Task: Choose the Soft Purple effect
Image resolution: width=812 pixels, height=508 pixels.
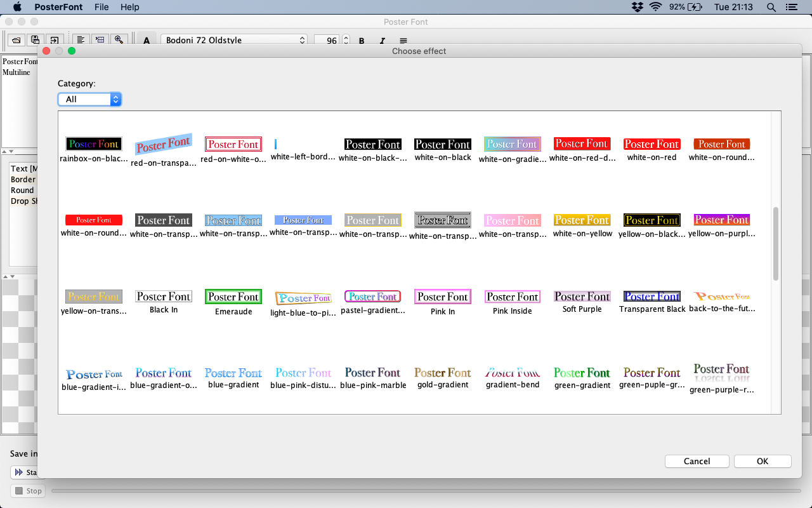Action: coord(582,297)
